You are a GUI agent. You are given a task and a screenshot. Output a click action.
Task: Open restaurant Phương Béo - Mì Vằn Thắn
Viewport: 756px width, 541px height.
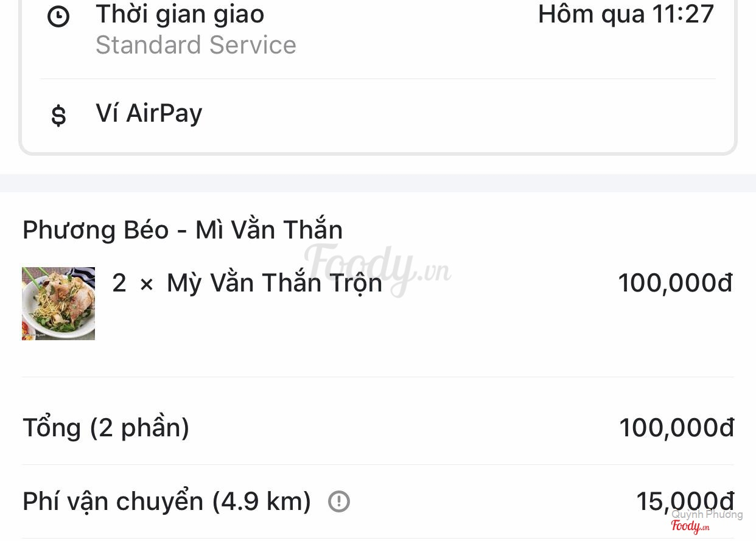(183, 230)
